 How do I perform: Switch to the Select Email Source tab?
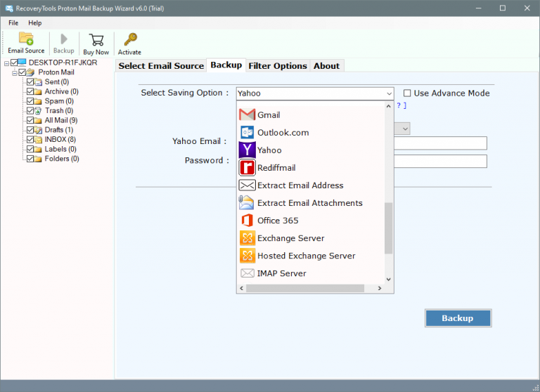point(161,66)
